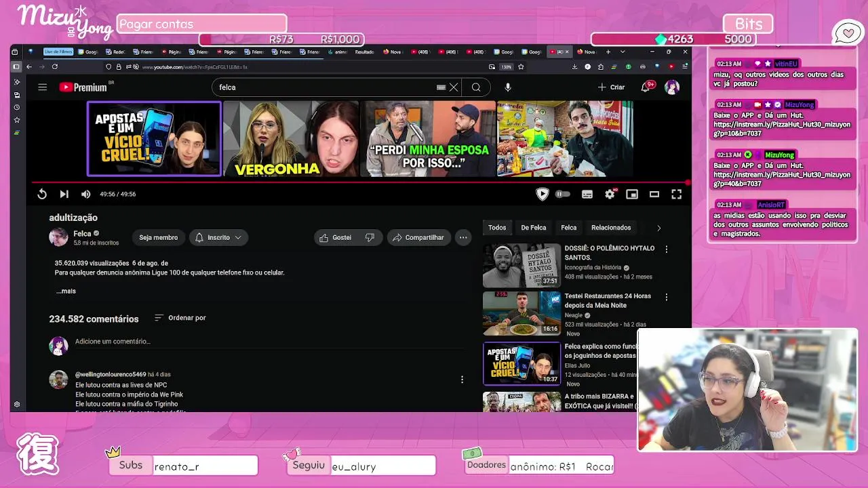
Task: Click the 130% zoom level indicator
Action: click(506, 66)
